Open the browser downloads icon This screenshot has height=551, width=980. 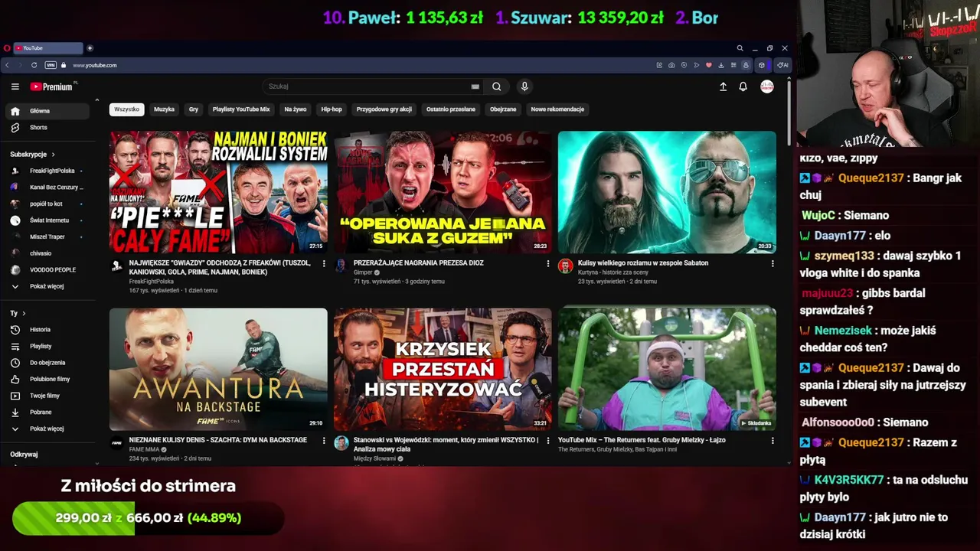tap(720, 65)
